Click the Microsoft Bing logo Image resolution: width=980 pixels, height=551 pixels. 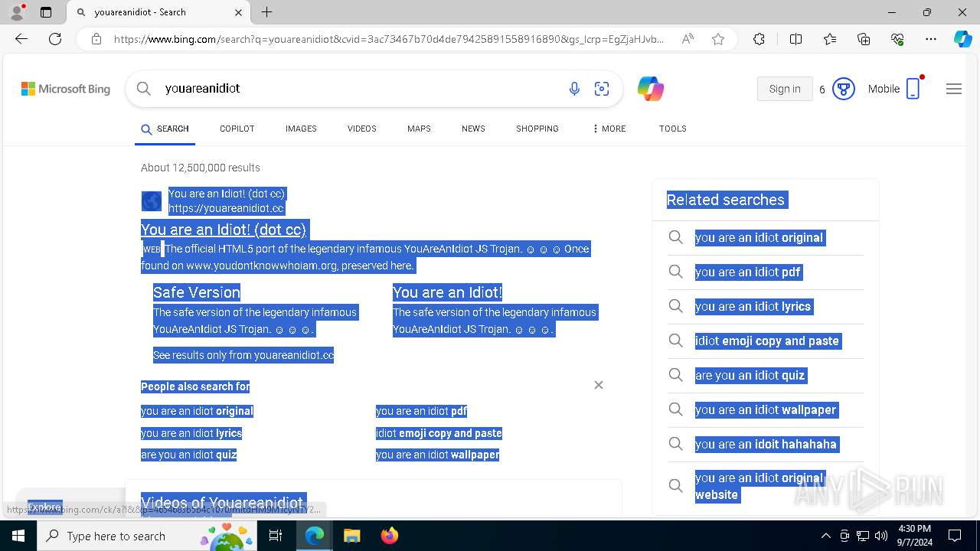pyautogui.click(x=66, y=89)
